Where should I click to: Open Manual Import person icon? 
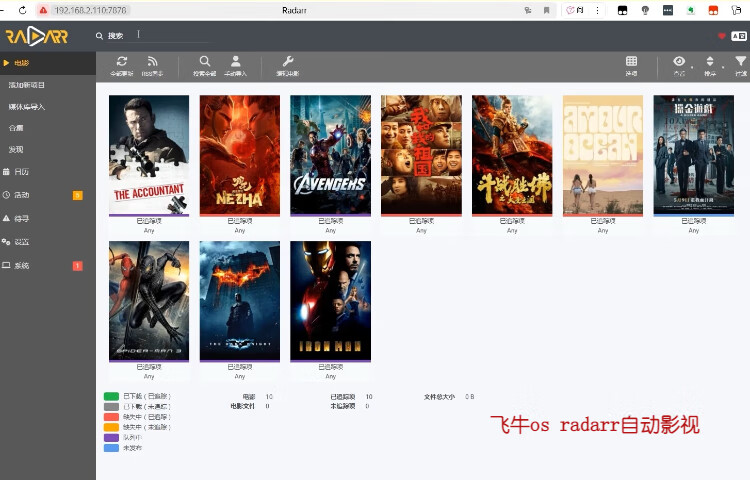click(x=235, y=62)
